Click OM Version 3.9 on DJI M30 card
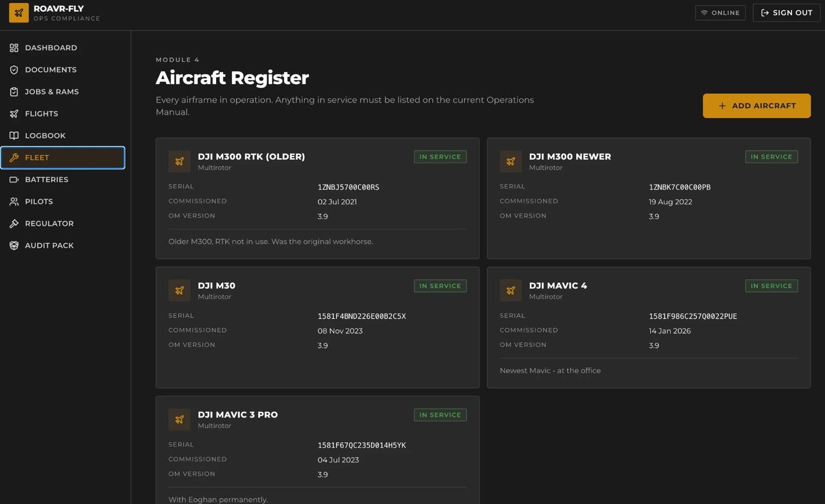This screenshot has width=825, height=504. pyautogui.click(x=322, y=346)
